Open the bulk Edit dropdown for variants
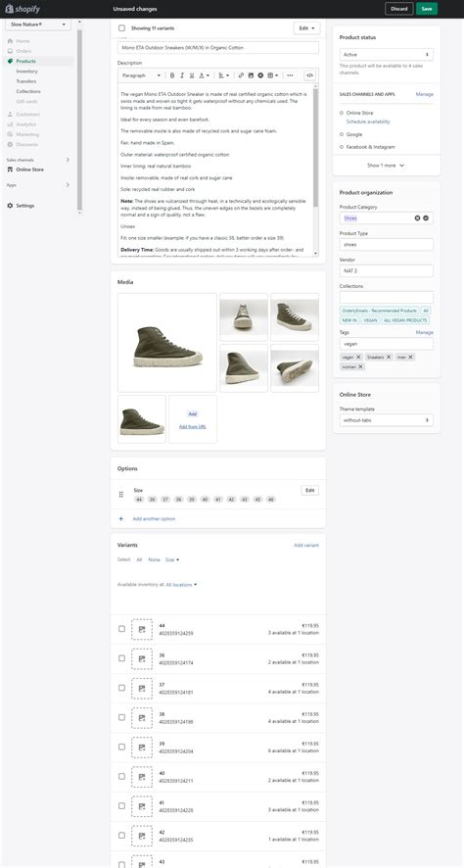The height and width of the screenshot is (868, 464). 306,27
